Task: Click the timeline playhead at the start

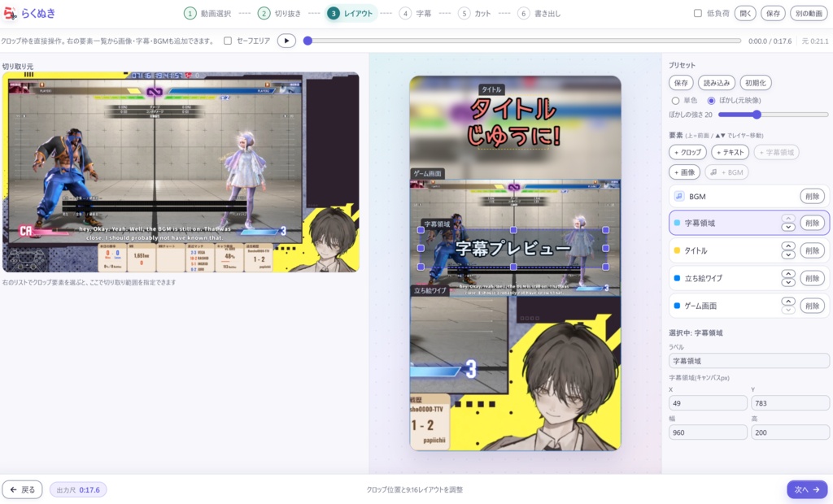Action: (307, 41)
